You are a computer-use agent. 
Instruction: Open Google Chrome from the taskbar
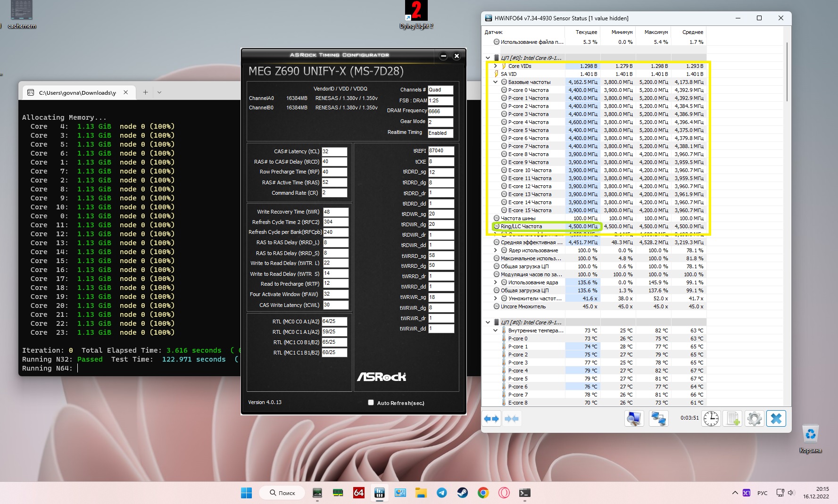click(483, 493)
